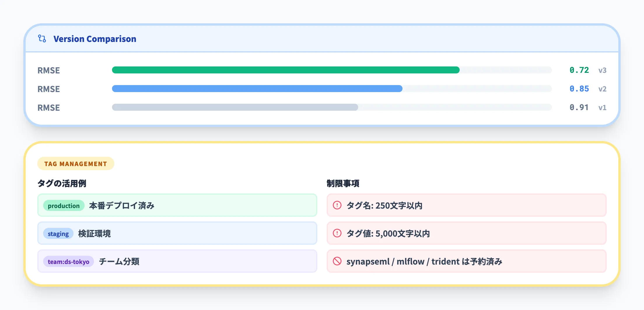This screenshot has width=644, height=310.
Task: Click the version compare icon beside the title
Action: tap(42, 39)
